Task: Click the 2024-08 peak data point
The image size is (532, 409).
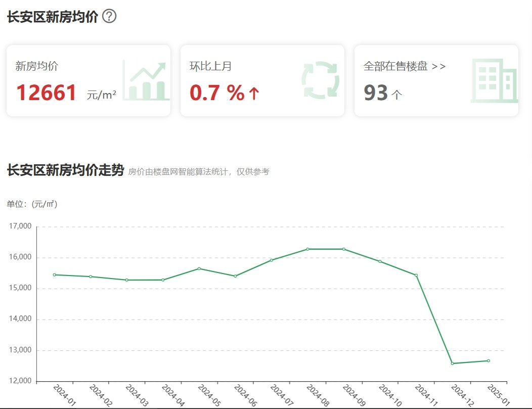Action: (307, 249)
